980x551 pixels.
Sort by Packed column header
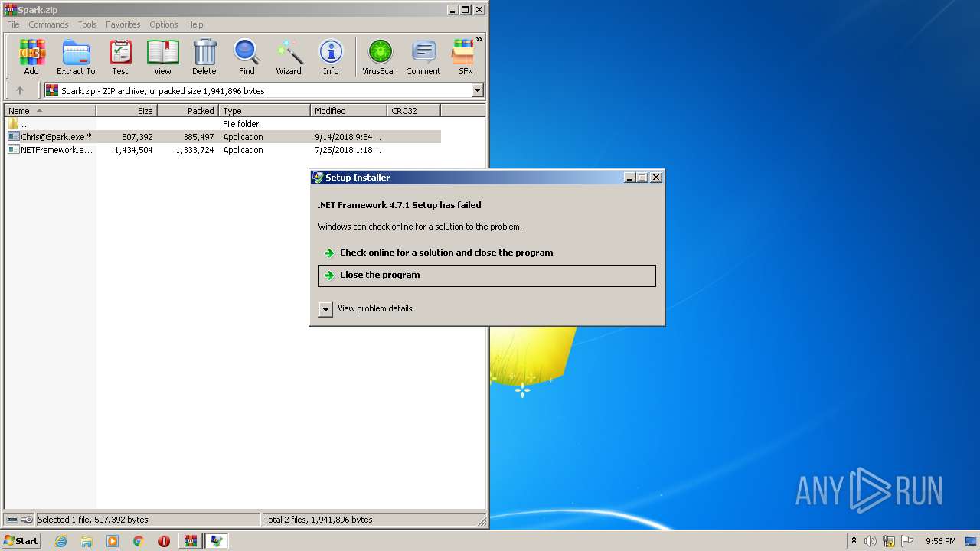188,111
